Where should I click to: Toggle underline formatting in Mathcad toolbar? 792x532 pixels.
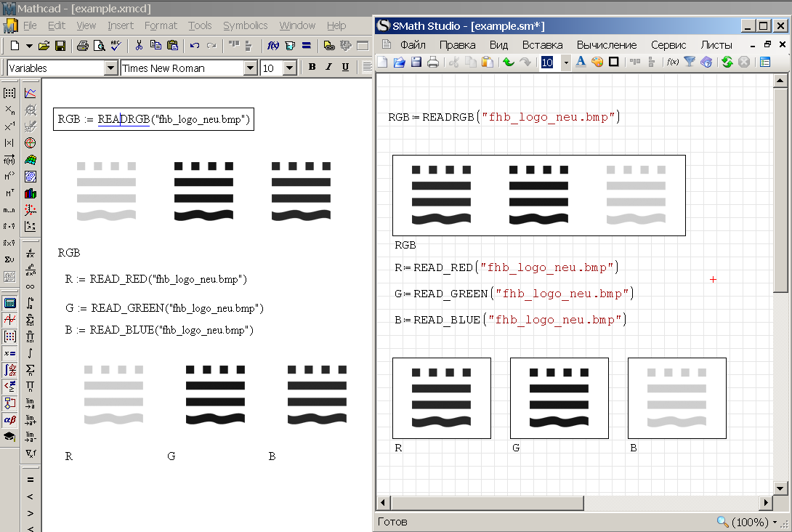coord(345,67)
